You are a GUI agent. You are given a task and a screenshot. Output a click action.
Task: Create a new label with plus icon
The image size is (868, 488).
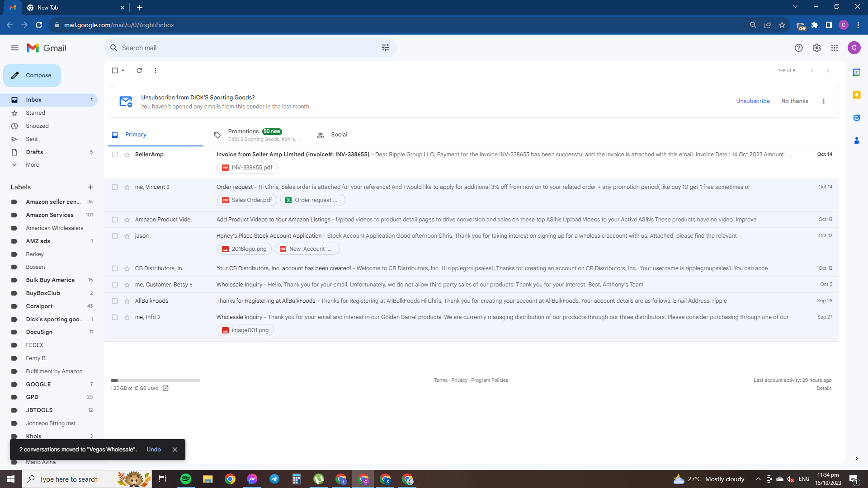(90, 187)
